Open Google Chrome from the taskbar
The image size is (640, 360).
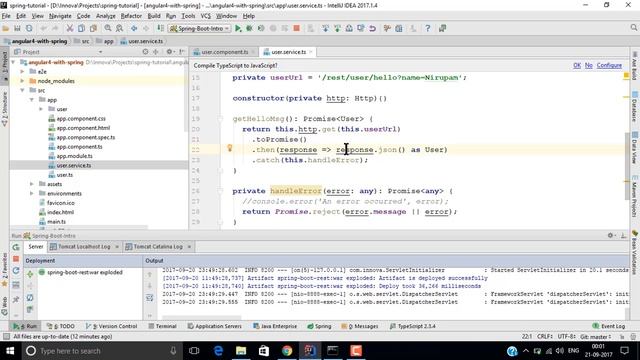point(287,351)
